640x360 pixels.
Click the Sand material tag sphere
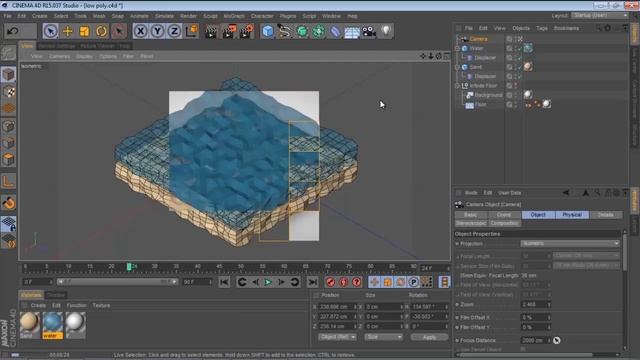pyautogui.click(x=528, y=67)
